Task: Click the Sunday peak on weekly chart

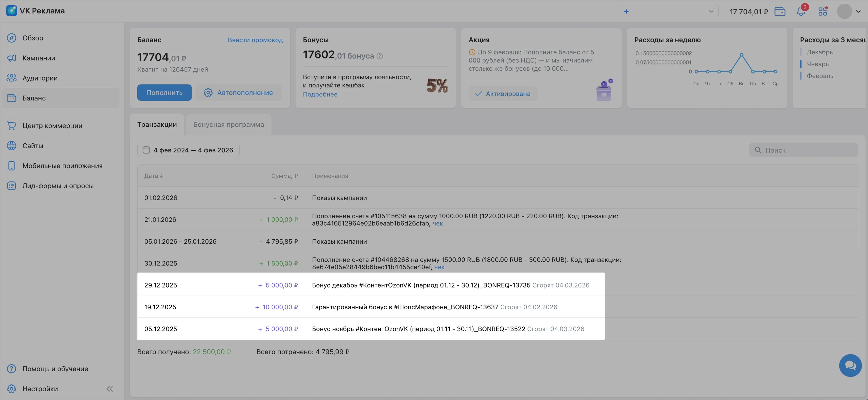Action: pos(741,55)
